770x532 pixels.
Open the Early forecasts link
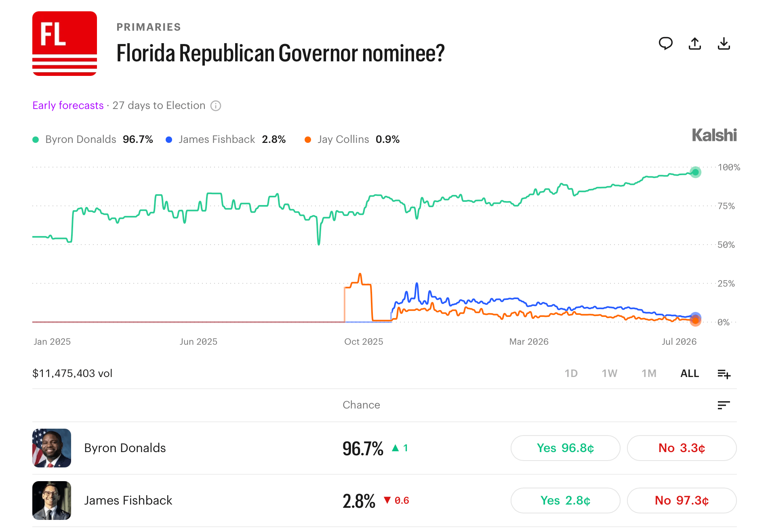(x=68, y=105)
